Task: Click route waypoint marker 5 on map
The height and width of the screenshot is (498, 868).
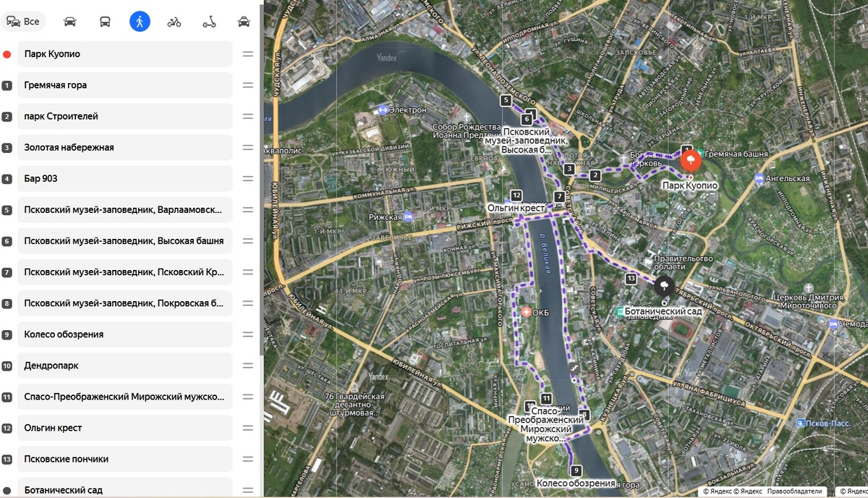Action: [506, 101]
